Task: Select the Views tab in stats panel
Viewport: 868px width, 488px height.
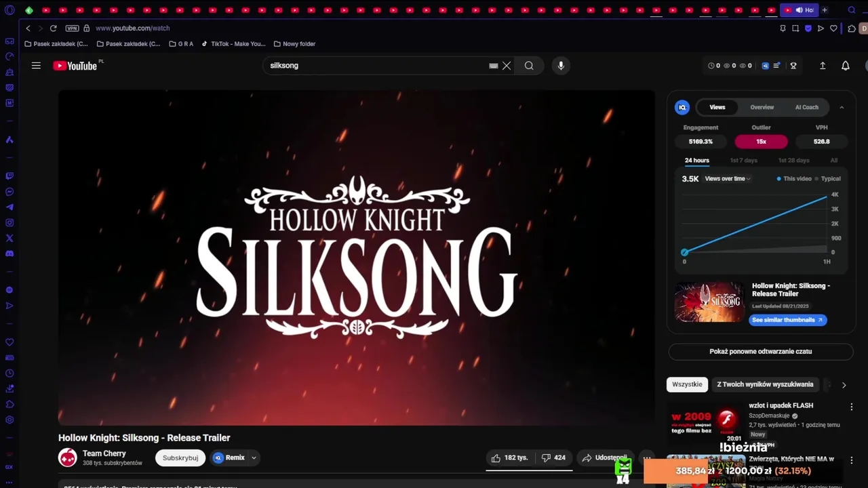Action: tap(717, 107)
